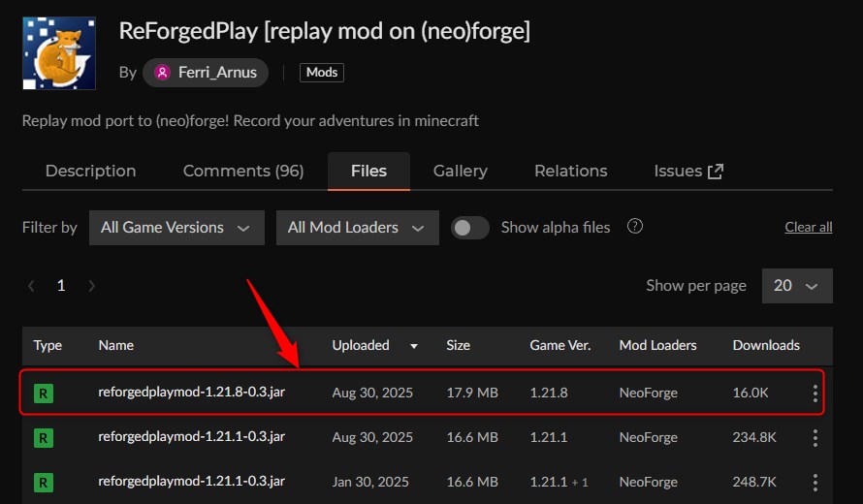Screen dimensions: 863x504
Task: Open more options for 1.21.8 file
Action: (815, 393)
